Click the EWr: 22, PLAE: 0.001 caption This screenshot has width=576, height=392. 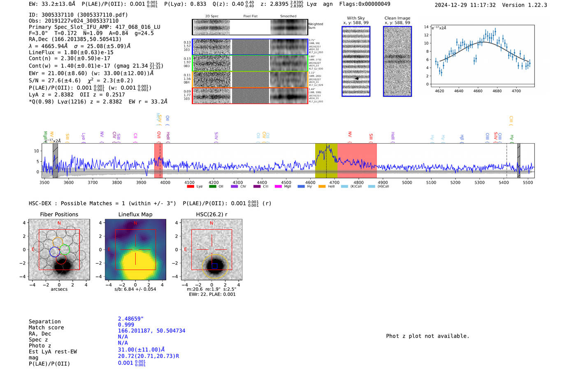(x=212, y=294)
